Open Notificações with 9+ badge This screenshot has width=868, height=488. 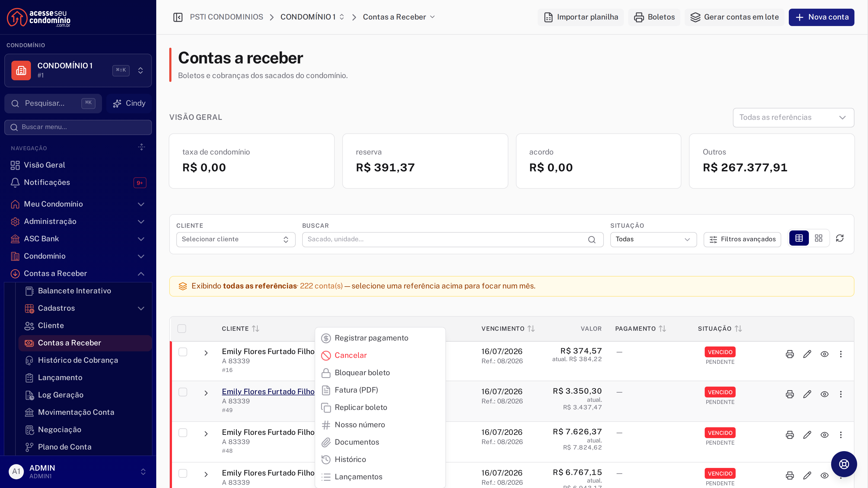pos(78,182)
